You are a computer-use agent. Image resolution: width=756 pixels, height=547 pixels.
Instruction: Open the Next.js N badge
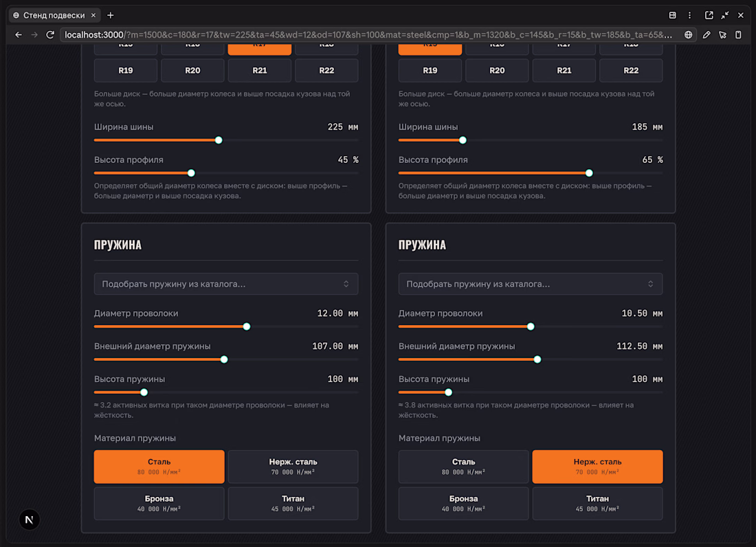coord(30,520)
